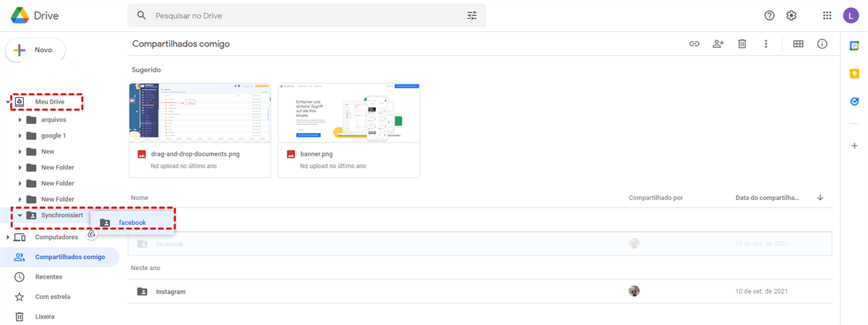
Task: Click Pesquisar no Drive search field
Action: (307, 15)
